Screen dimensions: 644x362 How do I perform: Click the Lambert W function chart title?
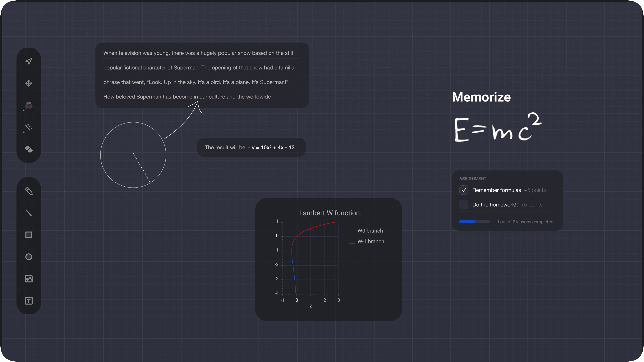click(330, 213)
